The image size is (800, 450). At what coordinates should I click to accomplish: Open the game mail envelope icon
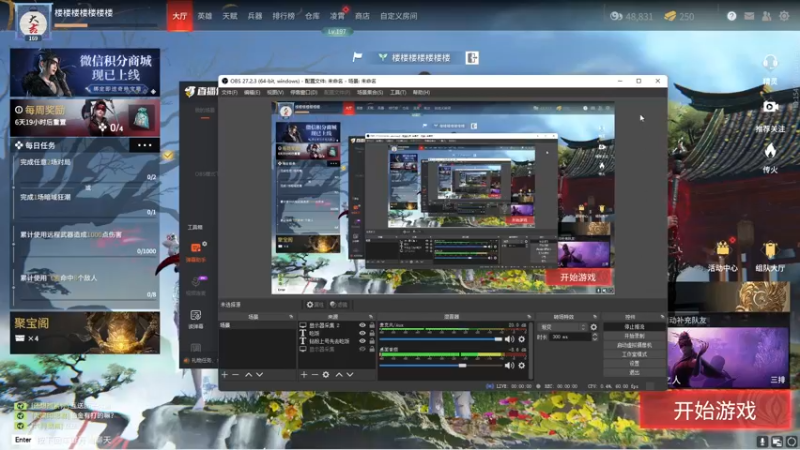click(749, 16)
